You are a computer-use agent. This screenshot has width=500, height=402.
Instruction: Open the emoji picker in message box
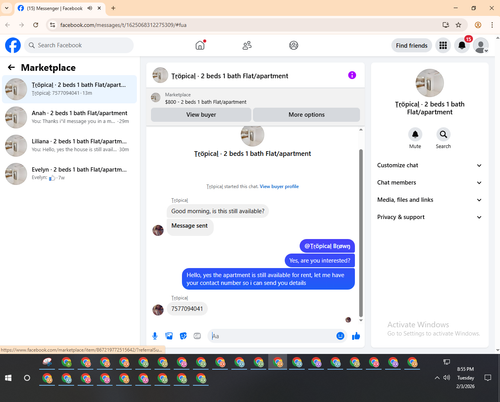pyautogui.click(x=340, y=336)
